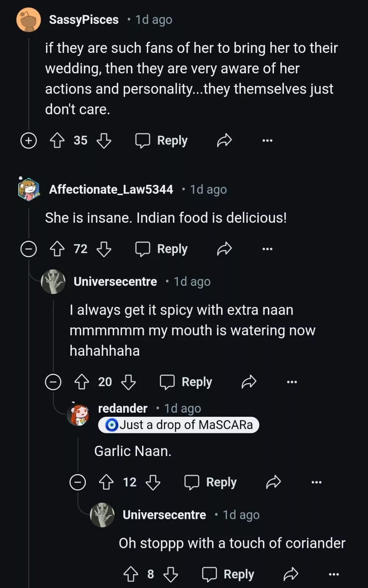
Task: Click the 'Just a drop of MaSCARa' flair
Action: pos(178,425)
